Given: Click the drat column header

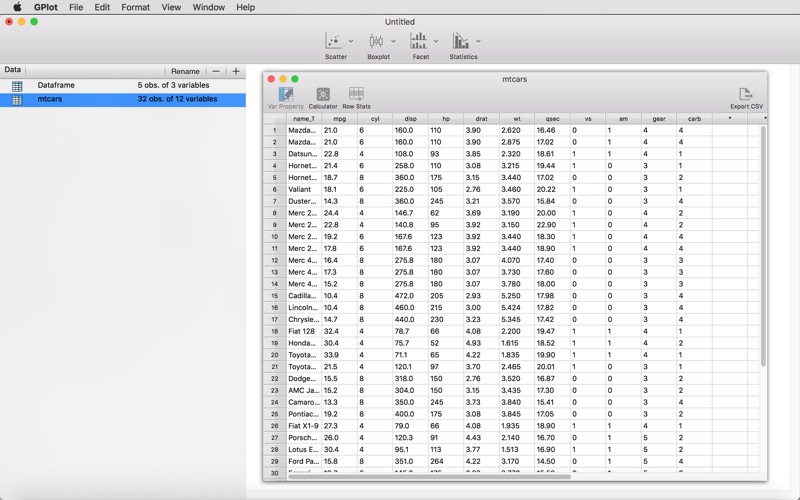Looking at the screenshot, I should pos(481,119).
